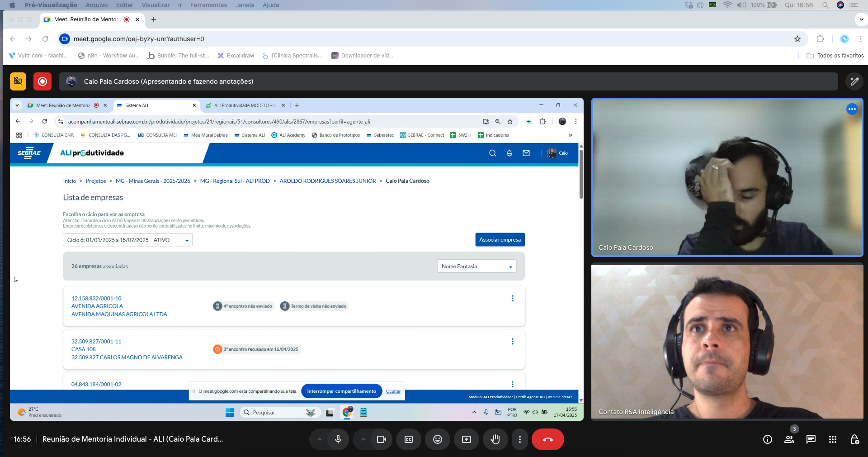Toggle the camera on or off
The height and width of the screenshot is (457, 868).
[381, 439]
